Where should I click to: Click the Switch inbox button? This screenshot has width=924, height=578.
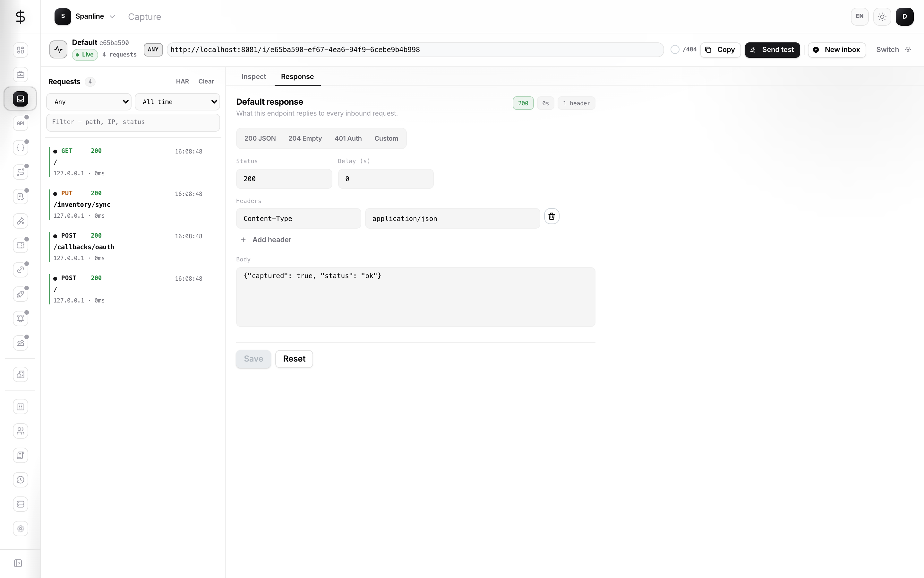pyautogui.click(x=894, y=50)
